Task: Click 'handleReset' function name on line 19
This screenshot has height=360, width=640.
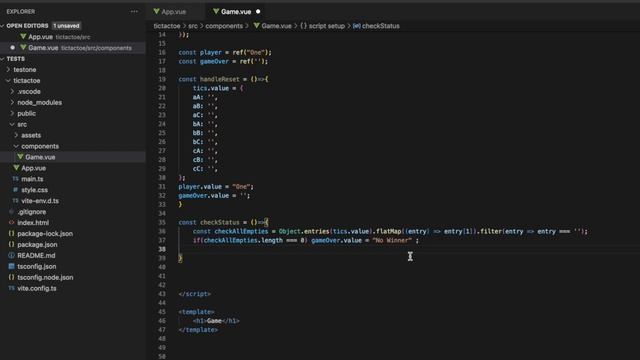Action: (219, 79)
